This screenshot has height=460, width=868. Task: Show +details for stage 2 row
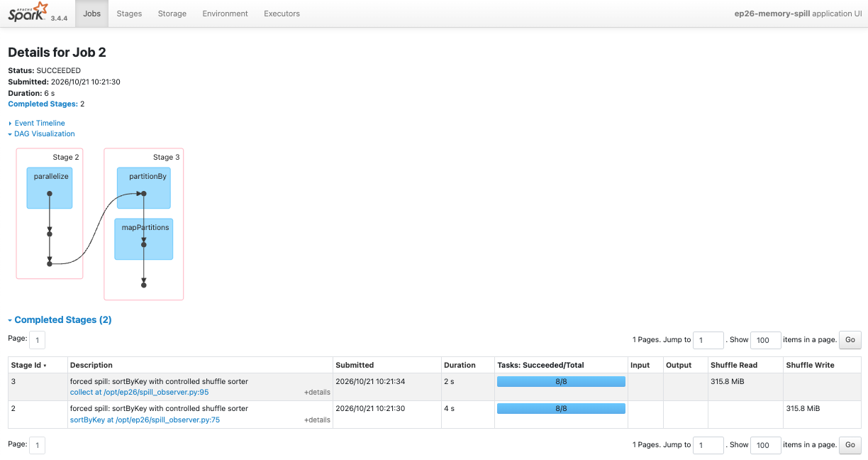pos(317,420)
